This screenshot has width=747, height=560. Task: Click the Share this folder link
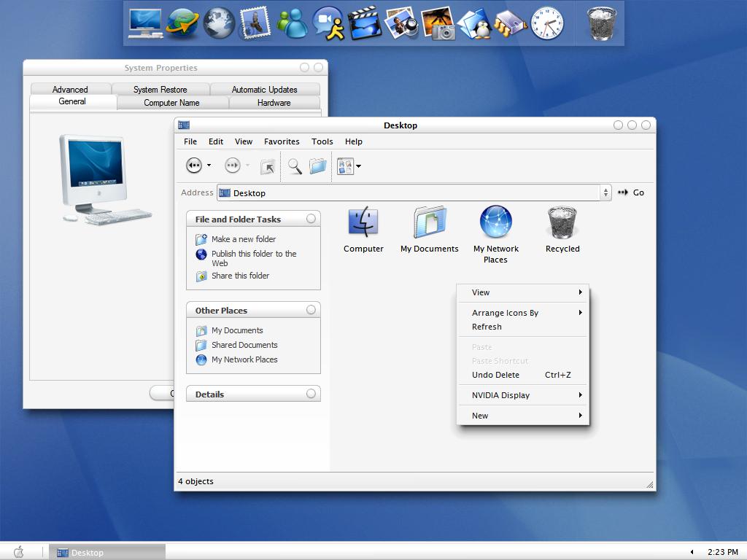coord(240,276)
